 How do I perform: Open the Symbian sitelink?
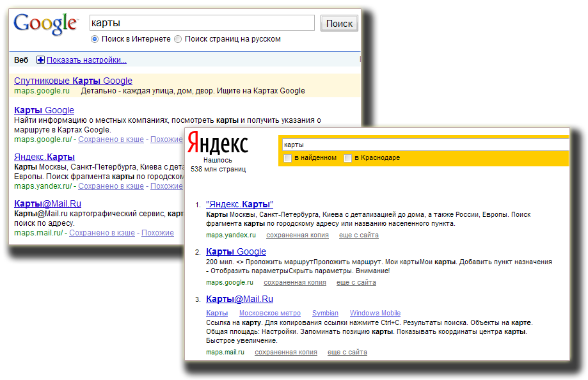coord(325,313)
